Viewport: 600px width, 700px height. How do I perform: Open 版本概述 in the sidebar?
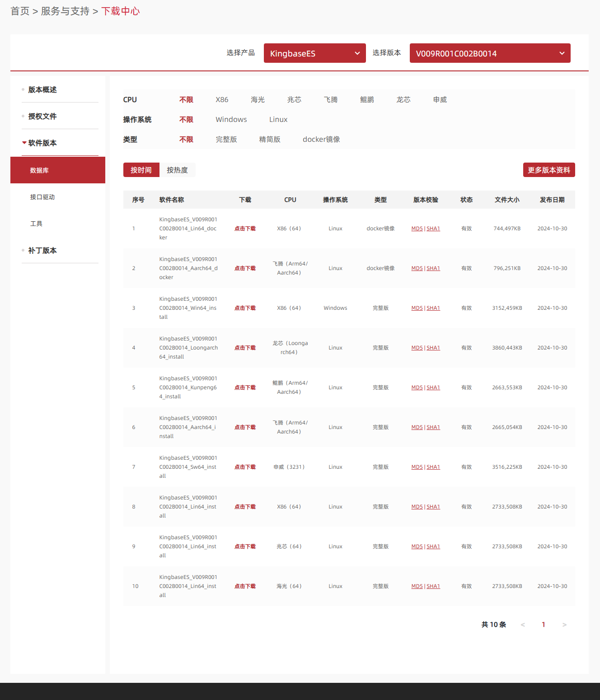[x=42, y=89]
